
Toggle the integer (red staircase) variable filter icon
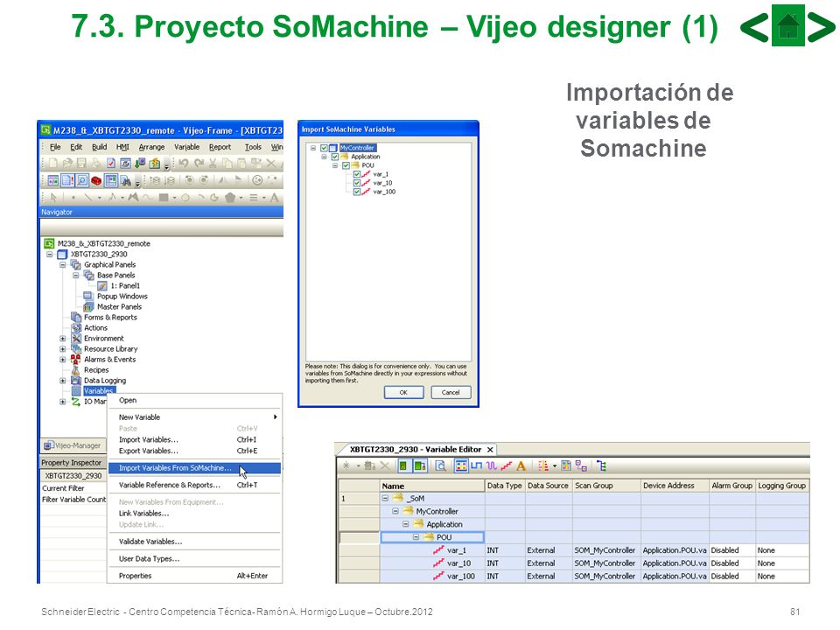coord(506,465)
